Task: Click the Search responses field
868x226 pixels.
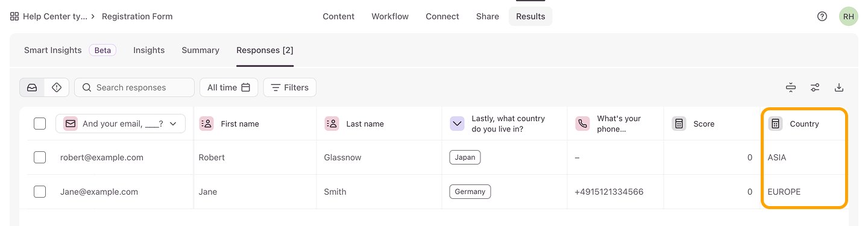Action: click(134, 87)
